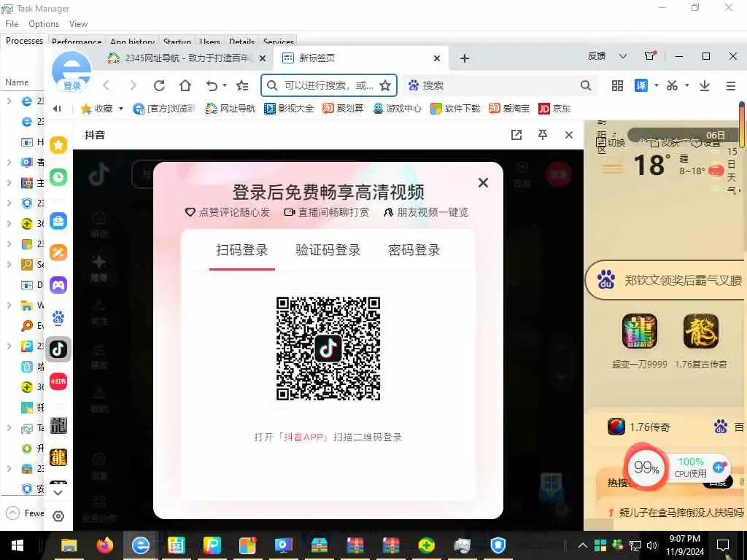Bookmark page with address bar star
The width and height of the screenshot is (747, 560).
coord(385,86)
